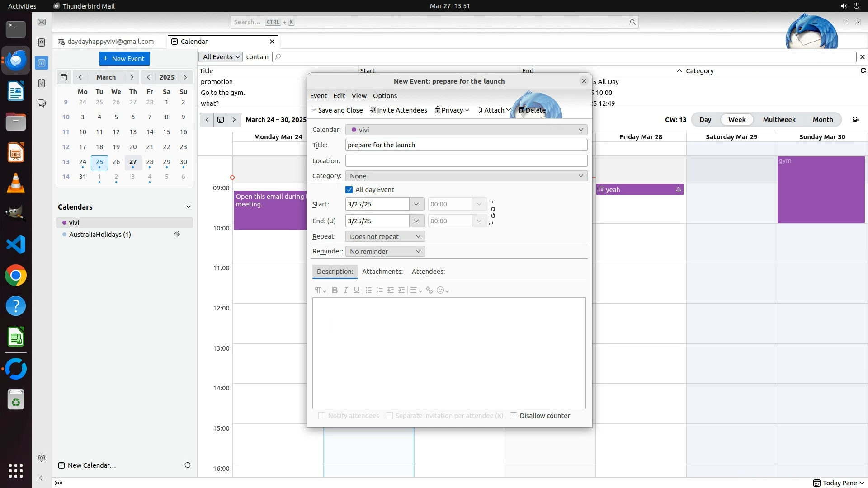Enable the Disallow counter checkbox

click(x=514, y=416)
